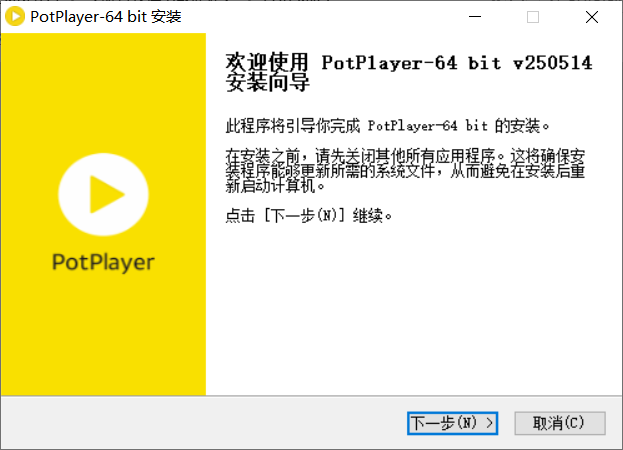Click the paragraph starting with 在安装之前
The image size is (623, 450).
405,171
